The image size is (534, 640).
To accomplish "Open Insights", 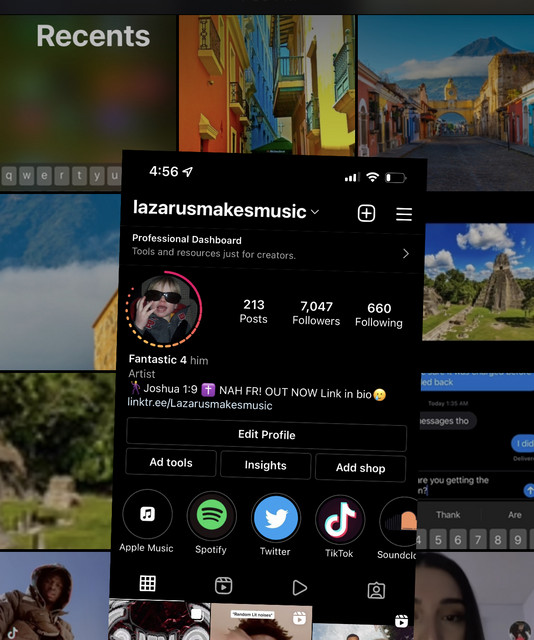I will click(x=265, y=465).
